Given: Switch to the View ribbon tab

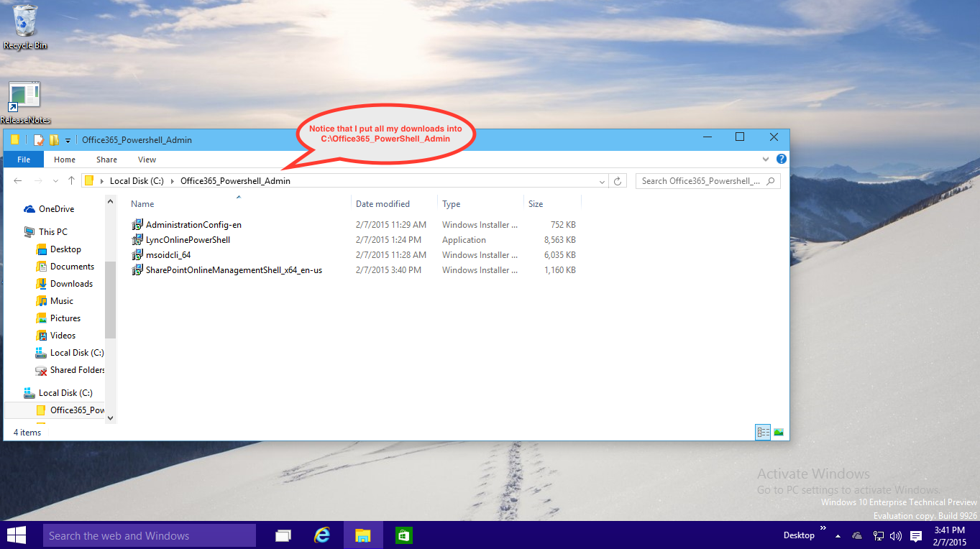Looking at the screenshot, I should [147, 160].
